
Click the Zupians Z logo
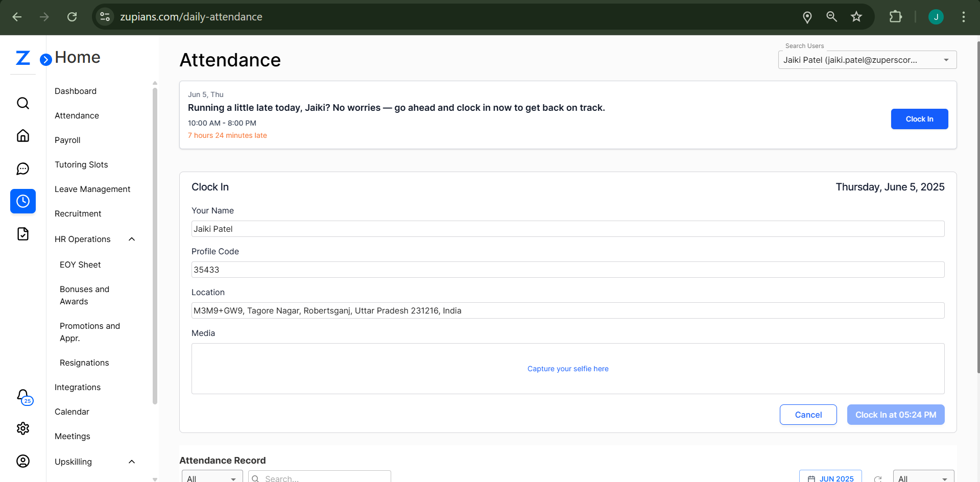click(x=22, y=57)
